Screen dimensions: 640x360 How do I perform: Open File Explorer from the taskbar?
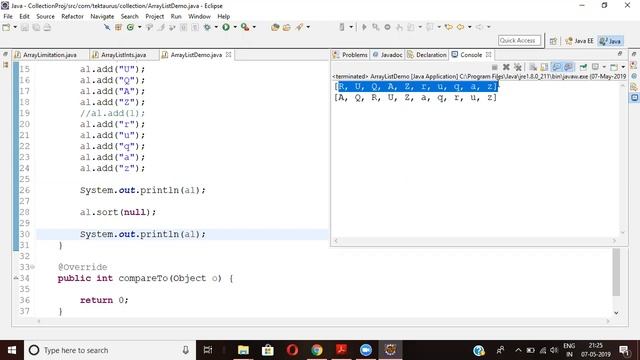click(243, 350)
